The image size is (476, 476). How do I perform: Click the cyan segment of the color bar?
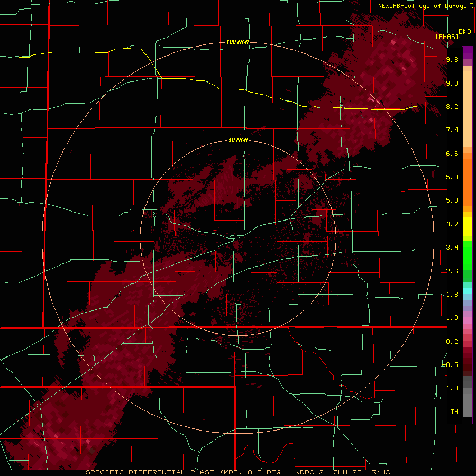click(467, 291)
